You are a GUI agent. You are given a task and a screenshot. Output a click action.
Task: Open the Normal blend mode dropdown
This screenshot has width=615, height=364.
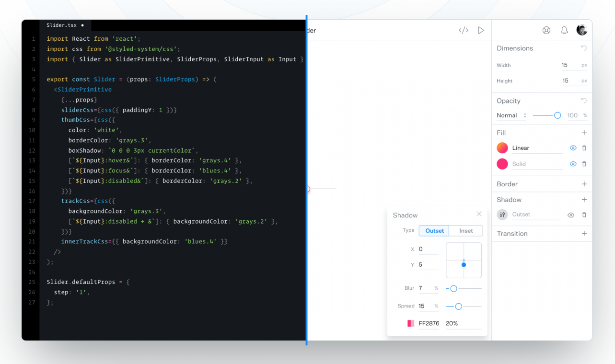[x=511, y=115]
